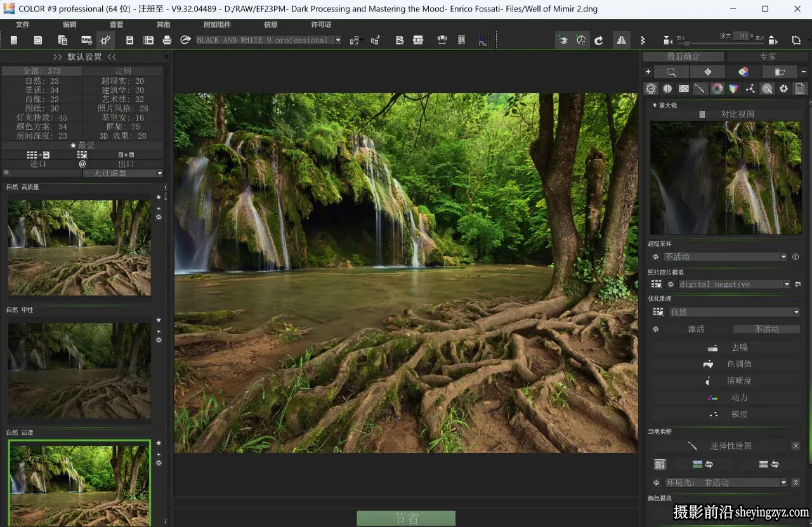
Task: Open settings via the gears icon
Action: (x=105, y=40)
